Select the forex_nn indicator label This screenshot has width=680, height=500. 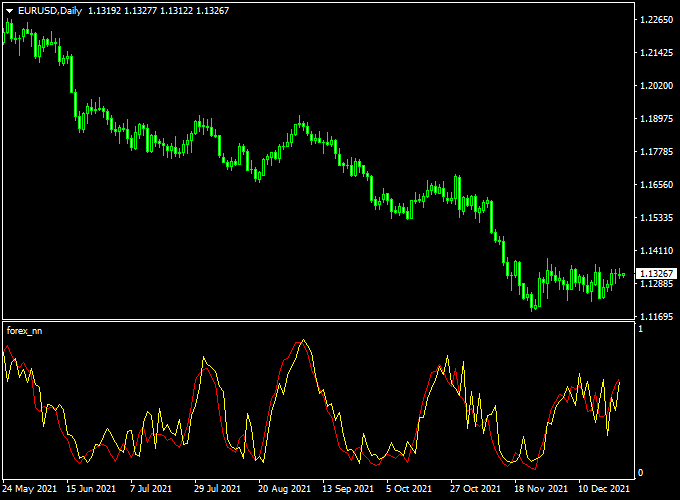click(24, 331)
